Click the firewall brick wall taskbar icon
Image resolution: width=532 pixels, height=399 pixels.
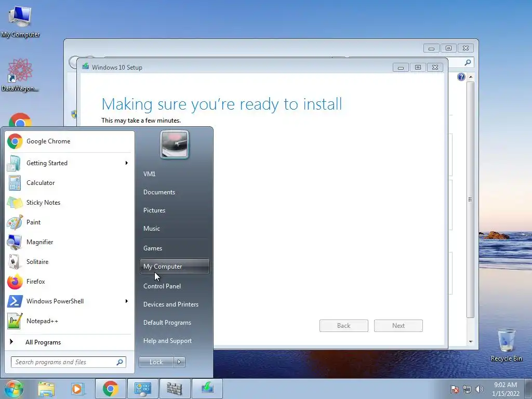coord(175,389)
